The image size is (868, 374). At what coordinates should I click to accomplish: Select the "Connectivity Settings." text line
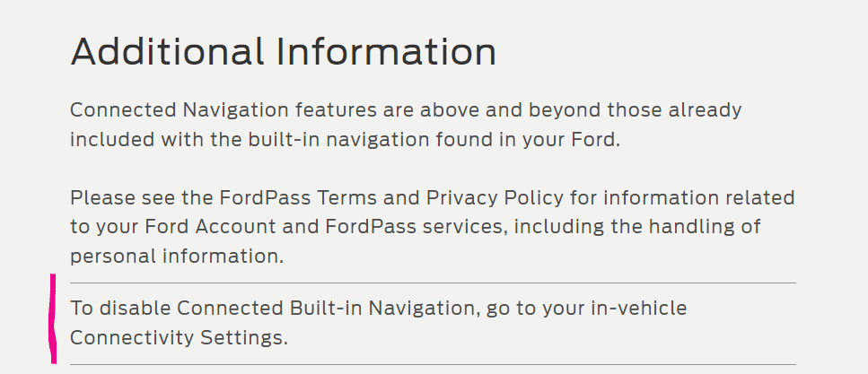coord(180,338)
